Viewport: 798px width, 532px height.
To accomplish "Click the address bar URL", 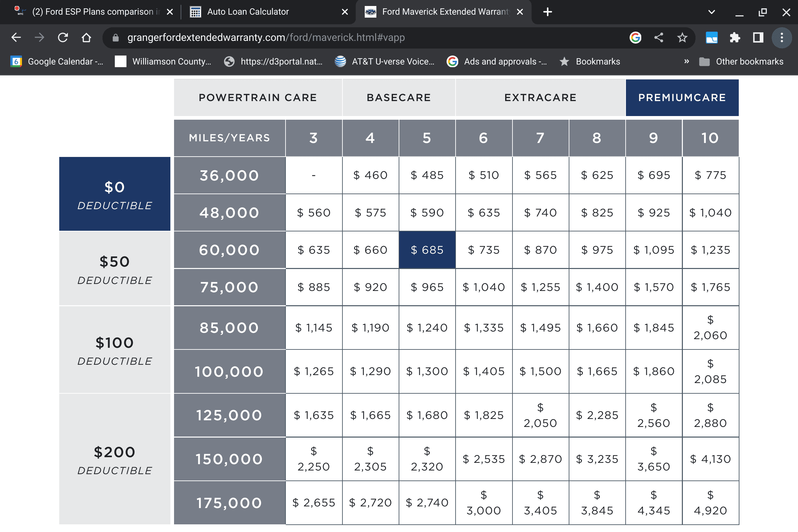I will coord(266,37).
